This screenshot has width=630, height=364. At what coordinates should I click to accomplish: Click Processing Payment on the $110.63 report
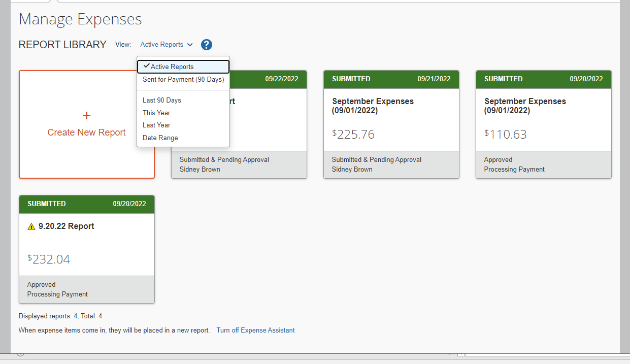tap(514, 169)
